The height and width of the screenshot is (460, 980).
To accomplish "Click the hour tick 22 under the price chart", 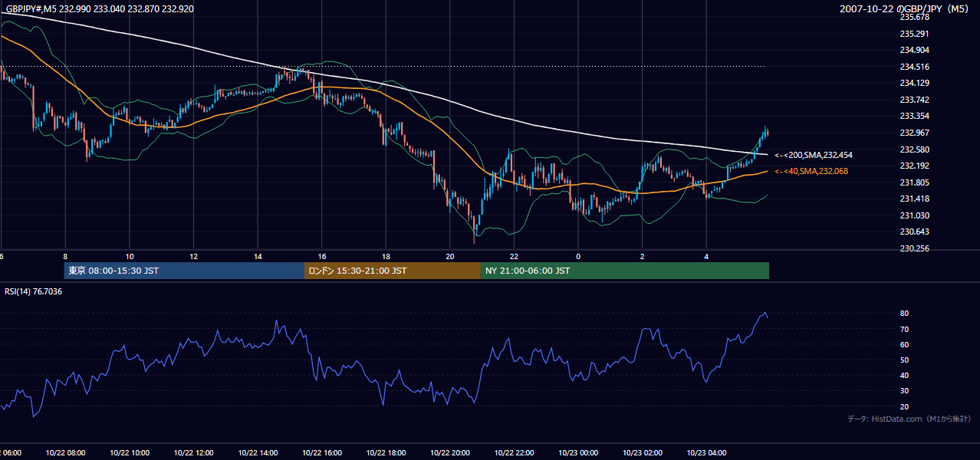I will pyautogui.click(x=515, y=256).
